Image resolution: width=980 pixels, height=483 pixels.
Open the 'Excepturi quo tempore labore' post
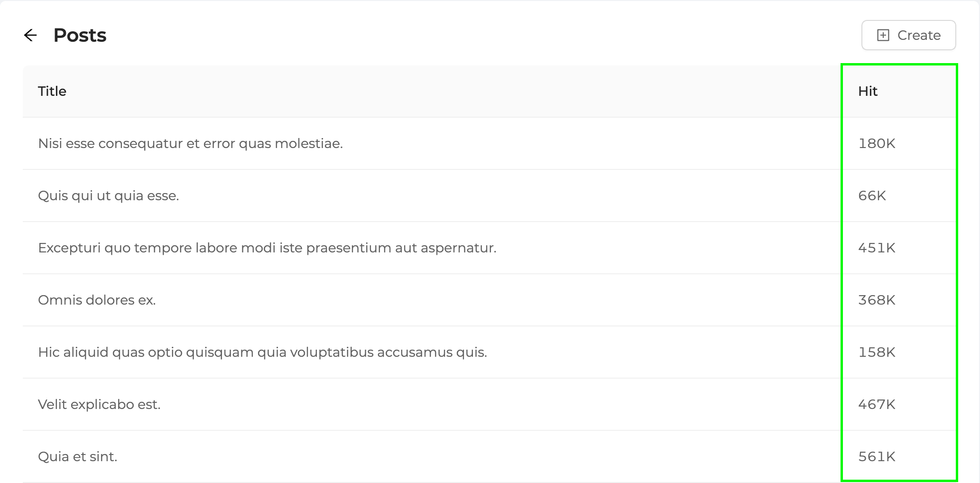pos(267,248)
